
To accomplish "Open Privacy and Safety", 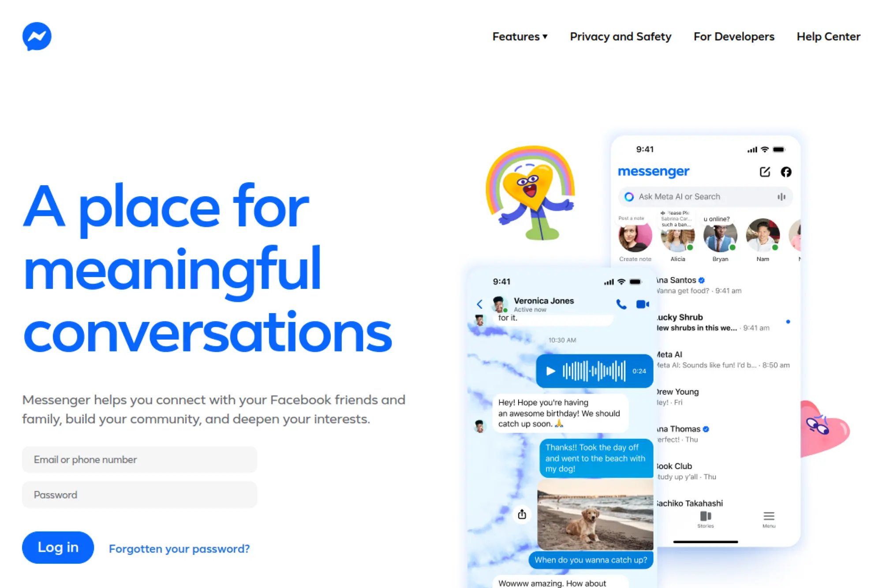I will pos(620,37).
